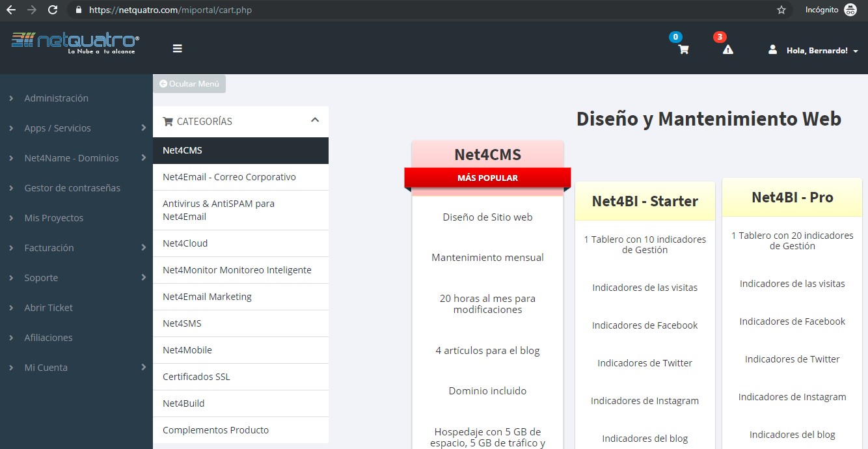Click the Netquatro logo
This screenshot has width=868, height=449.
75,42
